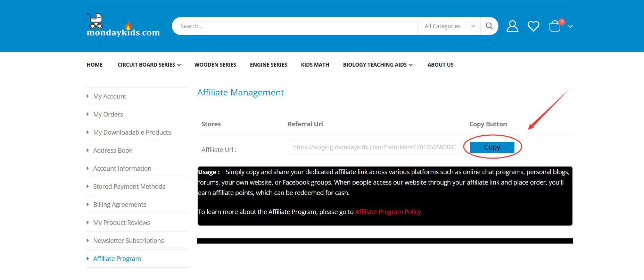Open Newsletter Subscriptions in sidebar
The image size is (644, 280).
(x=128, y=240)
